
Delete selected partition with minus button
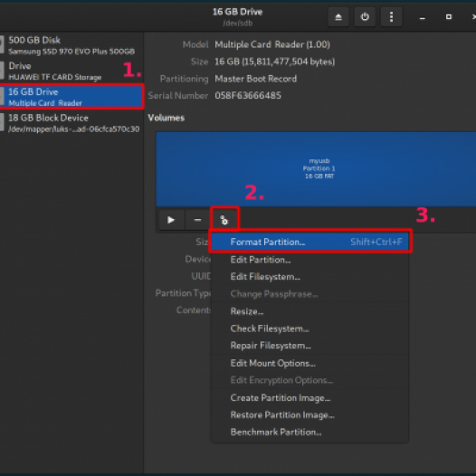pos(197,220)
